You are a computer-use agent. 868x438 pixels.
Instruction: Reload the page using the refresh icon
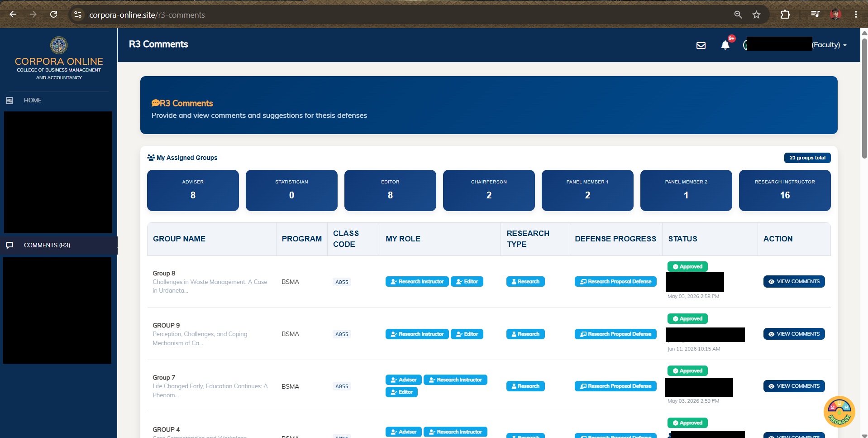click(x=53, y=14)
